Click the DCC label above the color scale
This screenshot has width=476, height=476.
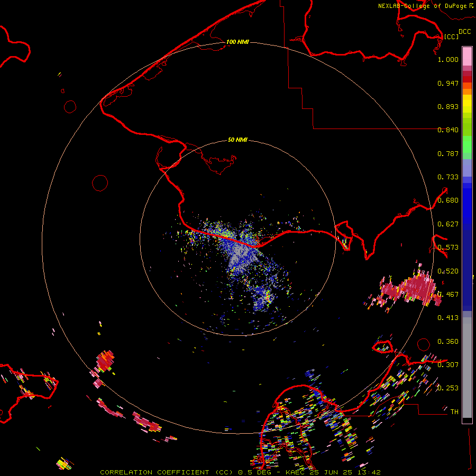[464, 31]
